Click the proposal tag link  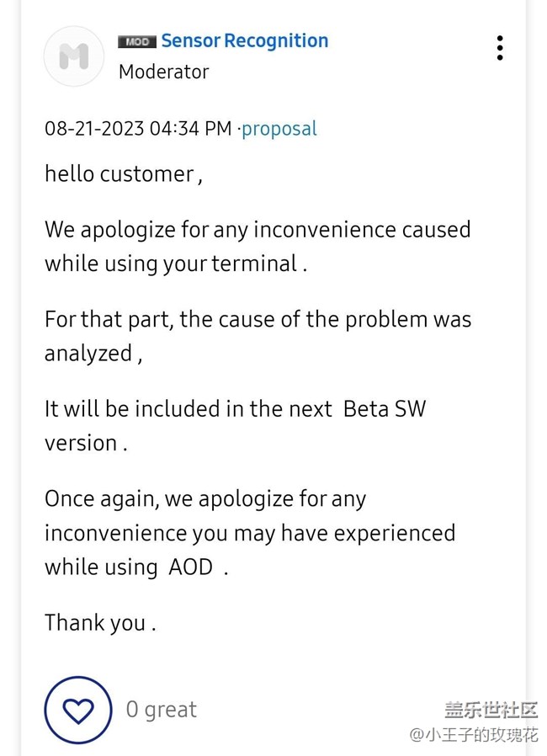pos(279,129)
